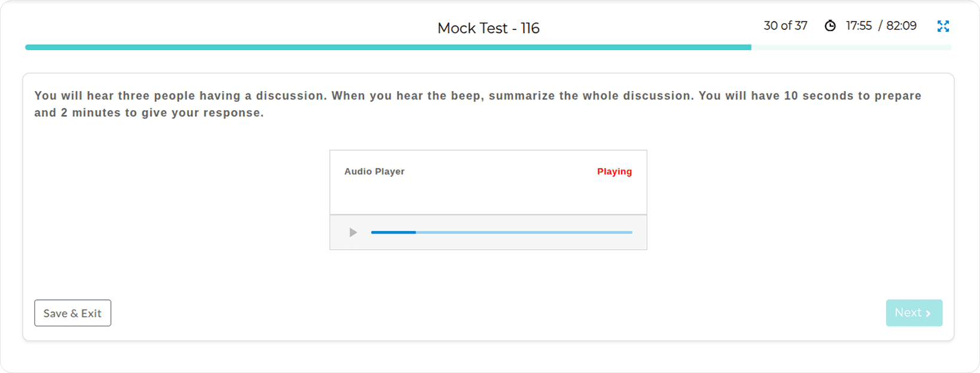
Task: Seek to the unplayed part of audio track
Action: tap(524, 232)
